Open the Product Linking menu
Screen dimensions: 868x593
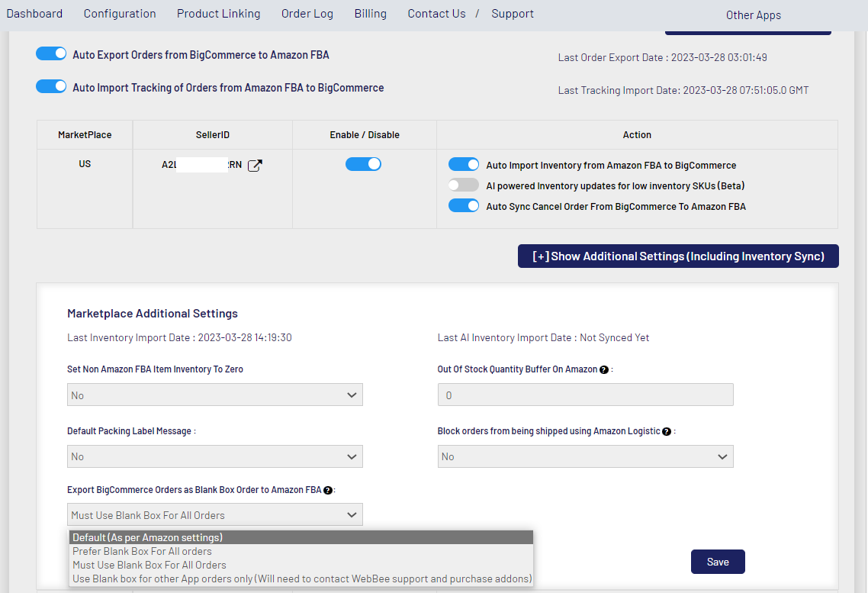point(218,14)
